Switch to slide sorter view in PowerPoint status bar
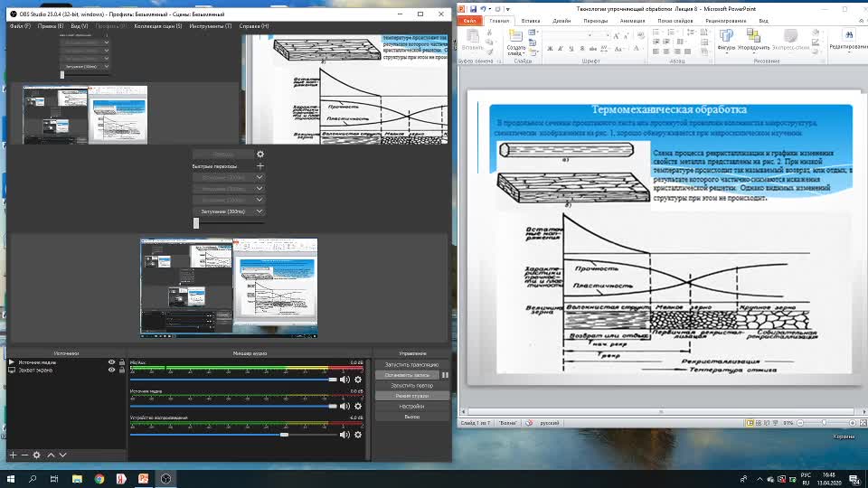868x488 pixels. (759, 423)
